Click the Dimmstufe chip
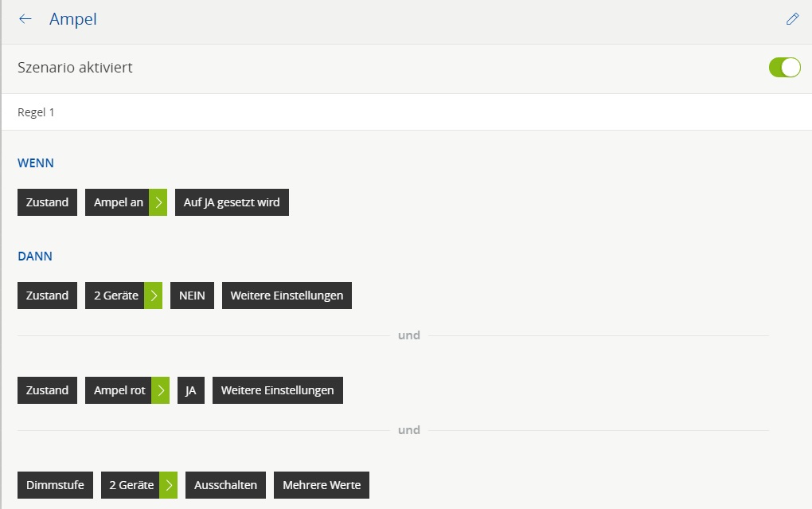The image size is (812, 509). [55, 484]
